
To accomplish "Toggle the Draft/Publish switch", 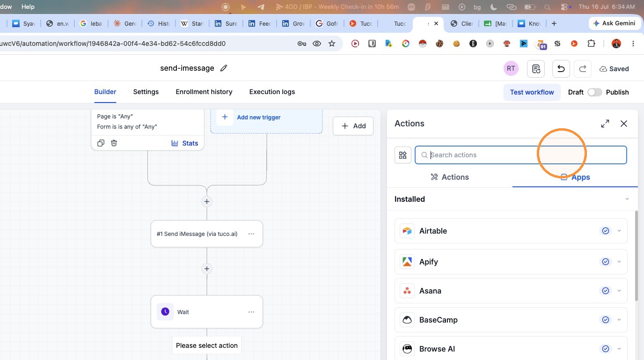I will 595,92.
